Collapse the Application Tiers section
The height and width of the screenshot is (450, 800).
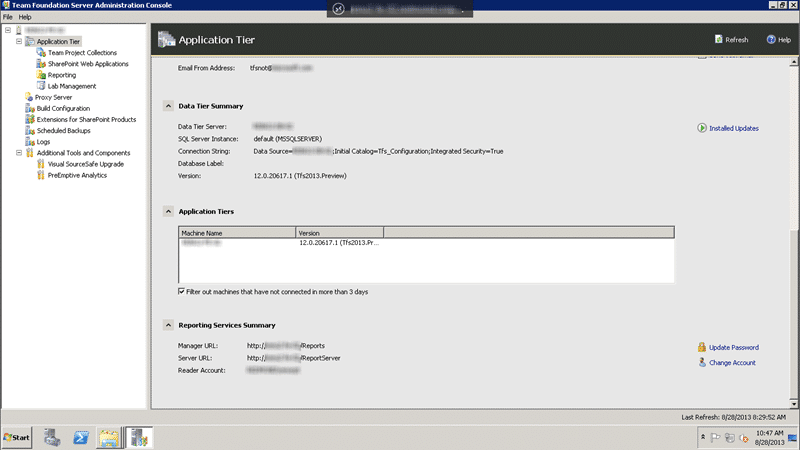[x=168, y=211]
